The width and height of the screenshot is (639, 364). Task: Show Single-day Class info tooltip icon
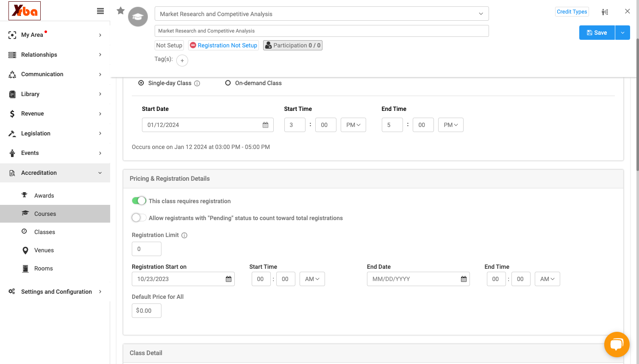[x=197, y=83]
